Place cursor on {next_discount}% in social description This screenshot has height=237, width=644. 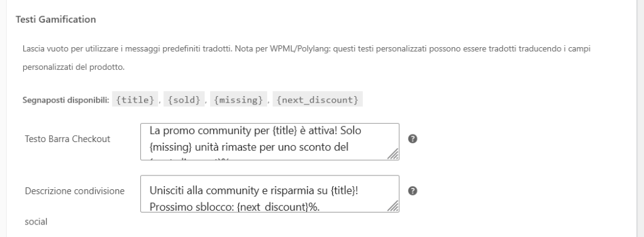[x=278, y=207]
